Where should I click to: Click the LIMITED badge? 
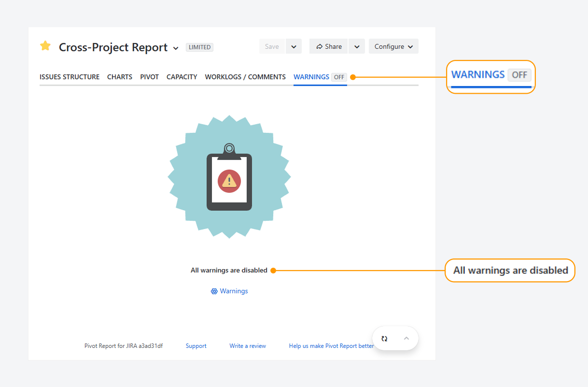coord(199,47)
